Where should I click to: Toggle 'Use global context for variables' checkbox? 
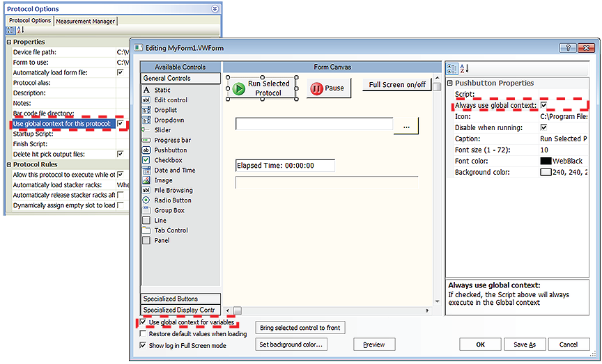(144, 323)
